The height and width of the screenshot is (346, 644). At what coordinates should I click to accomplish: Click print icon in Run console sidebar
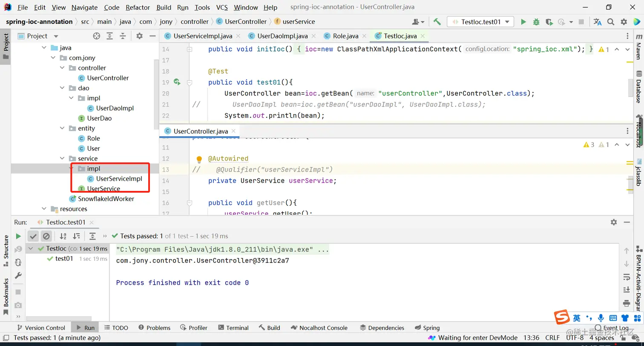pos(627,303)
